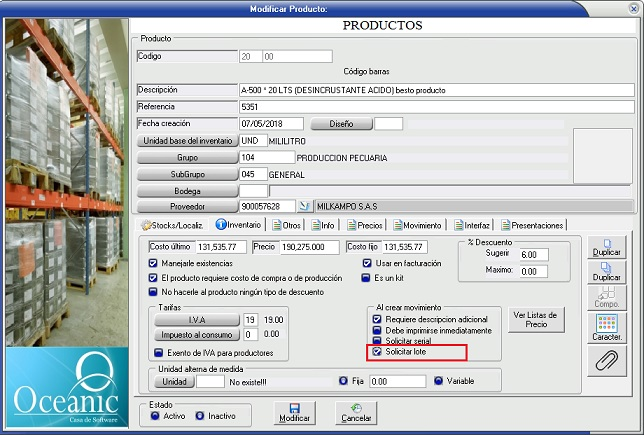The width and height of the screenshot is (644, 435).
Task: Click the Ver Listas de Precio button
Action: point(535,319)
